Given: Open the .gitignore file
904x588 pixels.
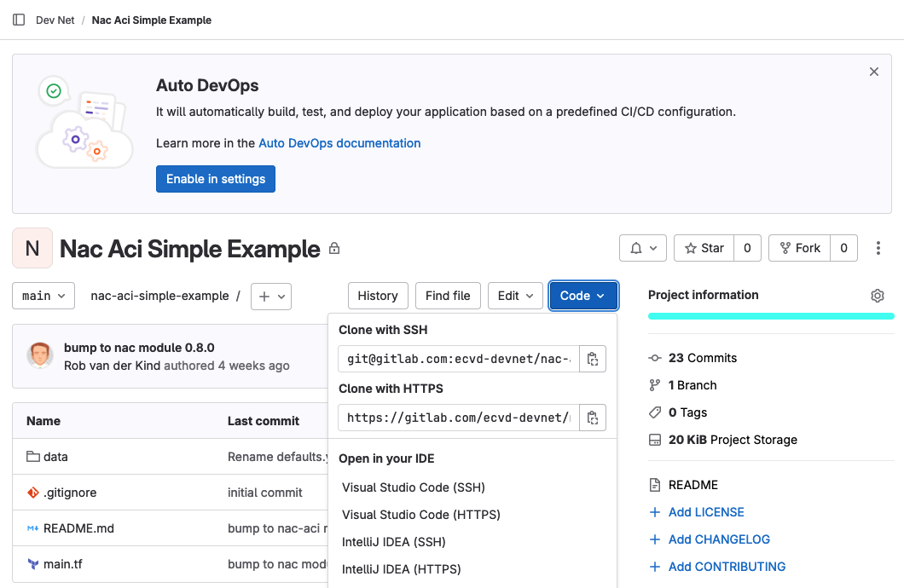Looking at the screenshot, I should (x=70, y=493).
